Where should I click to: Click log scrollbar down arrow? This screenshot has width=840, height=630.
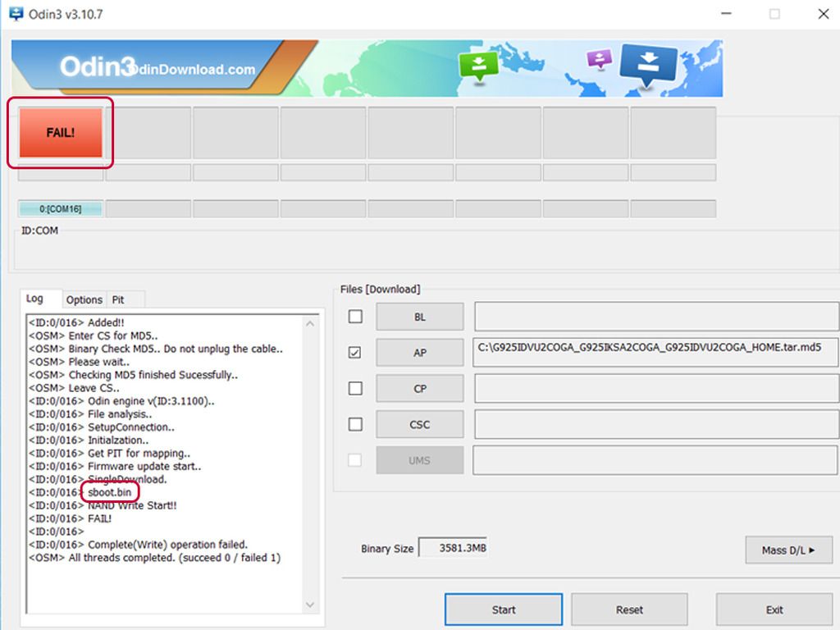coord(309,605)
